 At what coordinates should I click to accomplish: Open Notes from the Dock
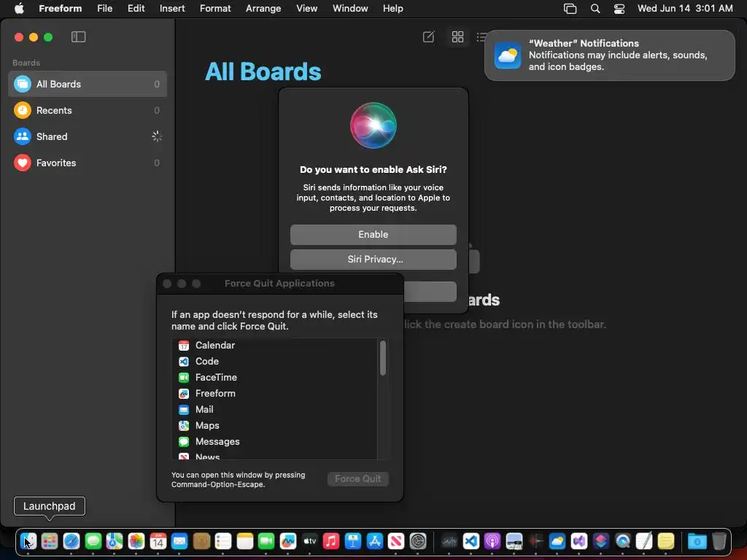tap(245, 541)
